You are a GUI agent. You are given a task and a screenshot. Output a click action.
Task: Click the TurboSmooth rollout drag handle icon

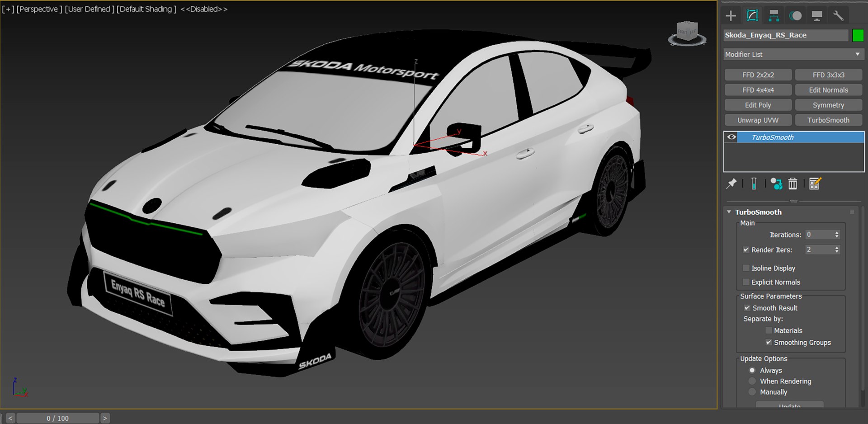pos(852,212)
